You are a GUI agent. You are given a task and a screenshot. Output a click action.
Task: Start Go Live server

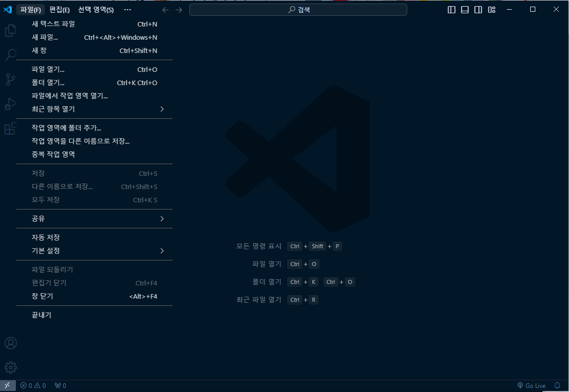click(531, 385)
